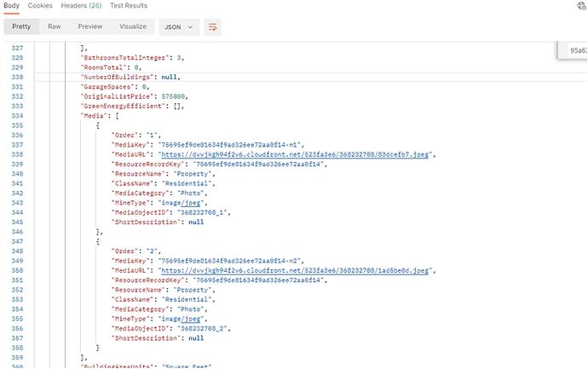The image size is (588, 369).
Task: Open the Headers (26) tab
Action: (81, 6)
